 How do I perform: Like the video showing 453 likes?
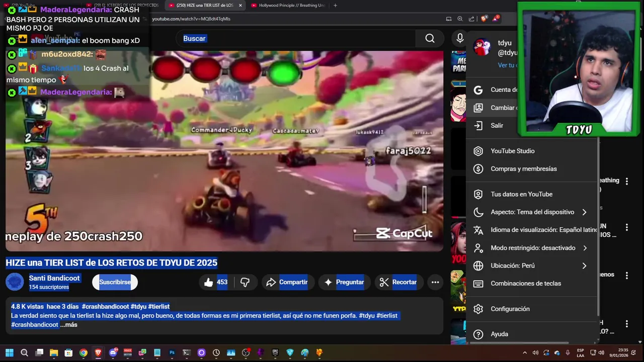coord(215,282)
